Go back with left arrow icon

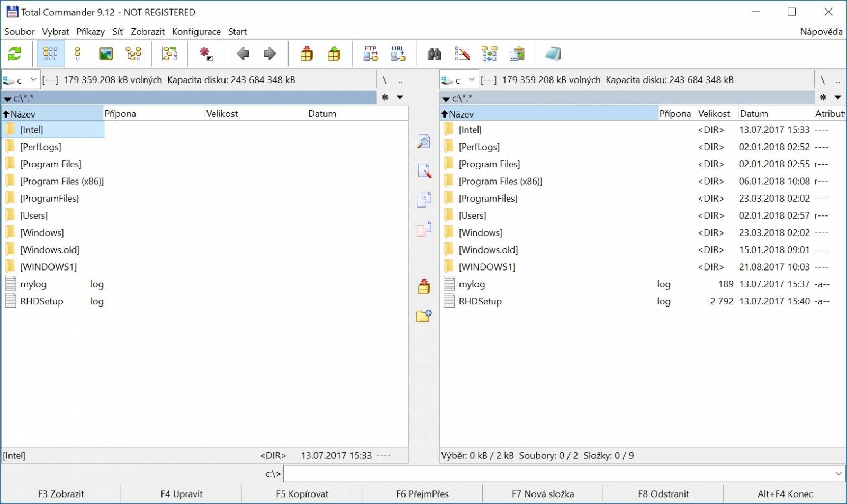[x=242, y=53]
